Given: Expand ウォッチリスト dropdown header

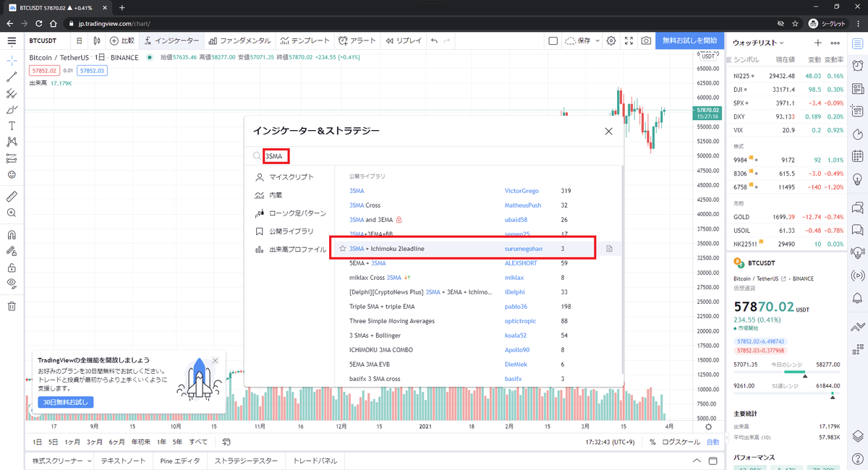Looking at the screenshot, I should 759,43.
